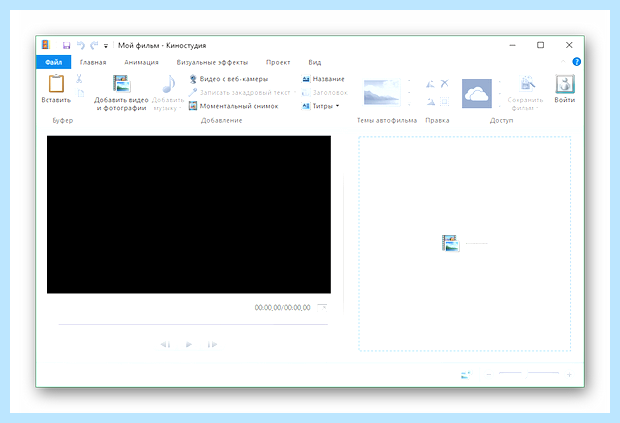Click the zoom in plus button
This screenshot has width=620, height=423.
pyautogui.click(x=569, y=374)
